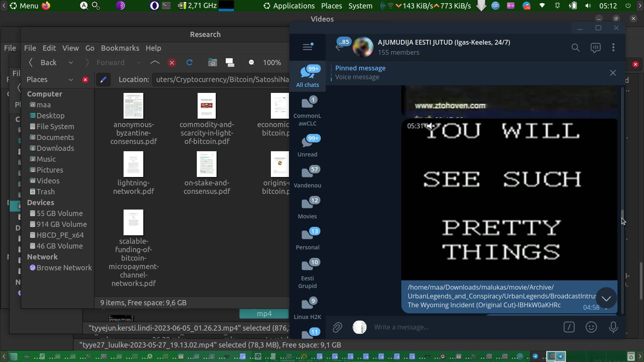Open the Linux H2K chat folder
Image resolution: width=644 pixels, height=362 pixels.
click(308, 308)
